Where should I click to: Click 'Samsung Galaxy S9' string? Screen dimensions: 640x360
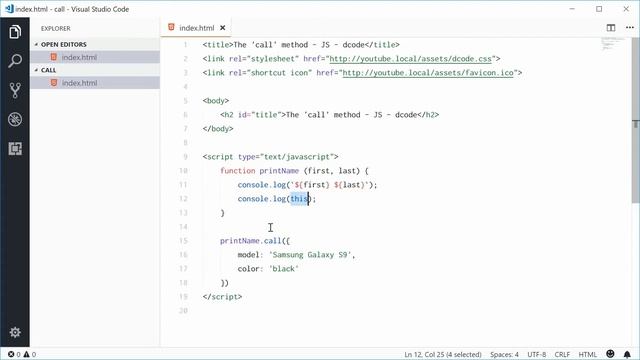(x=310, y=255)
